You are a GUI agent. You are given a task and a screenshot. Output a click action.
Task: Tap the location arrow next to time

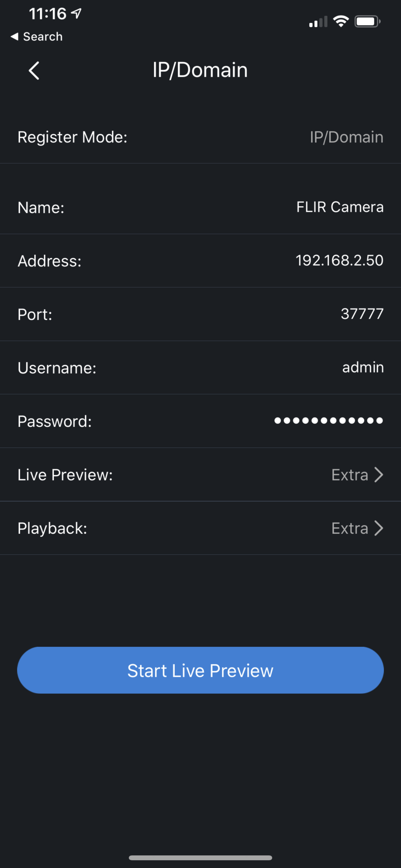(x=77, y=13)
